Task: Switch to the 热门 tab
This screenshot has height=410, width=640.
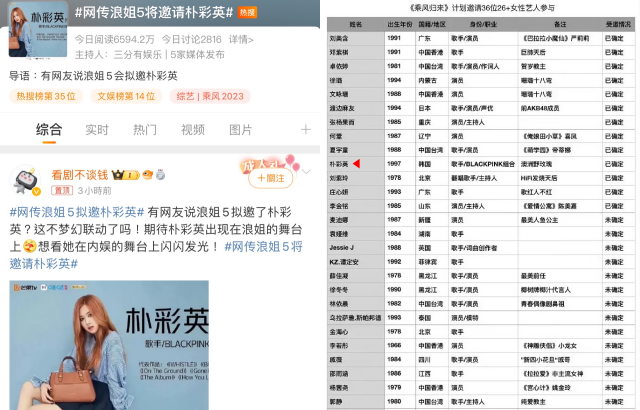Action: (145, 130)
